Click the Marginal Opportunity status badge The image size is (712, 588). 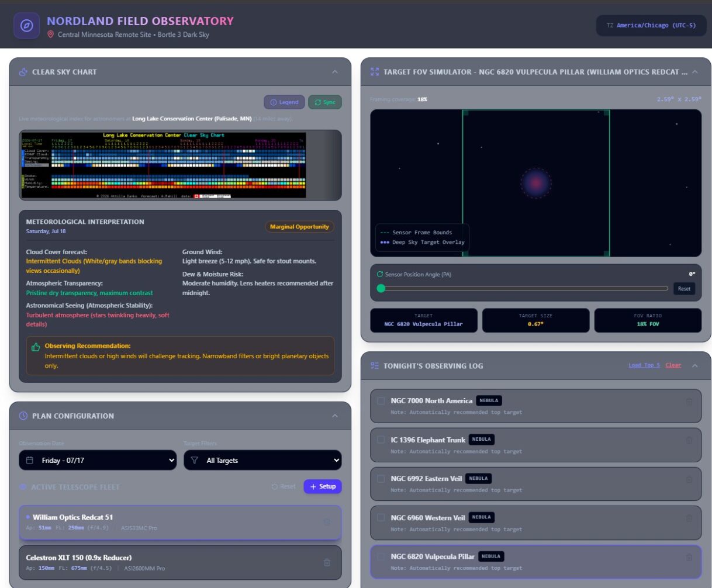pyautogui.click(x=299, y=227)
